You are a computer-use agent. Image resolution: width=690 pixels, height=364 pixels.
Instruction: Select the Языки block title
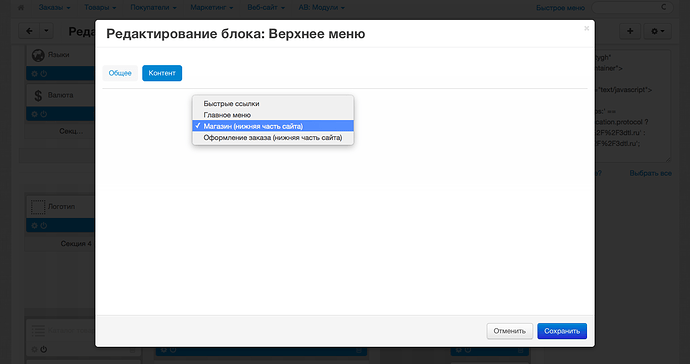(x=59, y=55)
